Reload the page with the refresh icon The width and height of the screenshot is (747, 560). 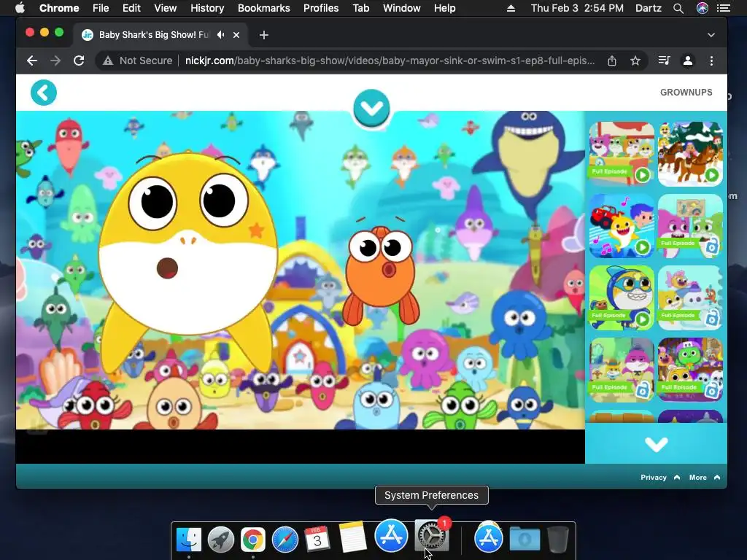[x=79, y=61]
